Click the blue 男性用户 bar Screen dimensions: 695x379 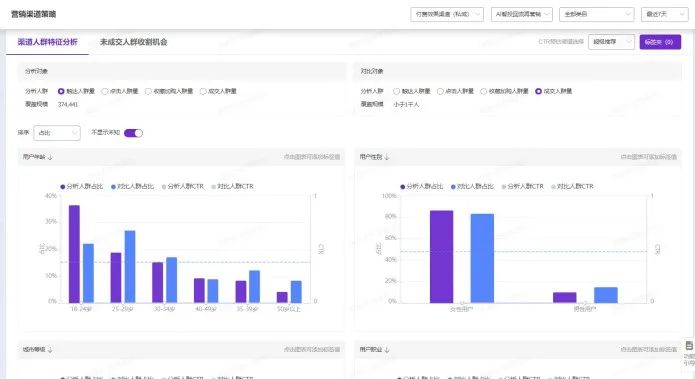[x=606, y=295]
